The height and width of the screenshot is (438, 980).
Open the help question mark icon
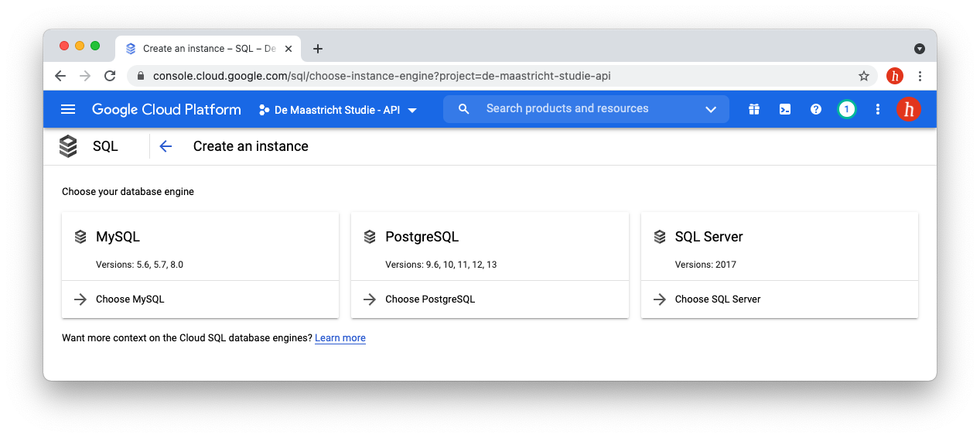point(815,109)
